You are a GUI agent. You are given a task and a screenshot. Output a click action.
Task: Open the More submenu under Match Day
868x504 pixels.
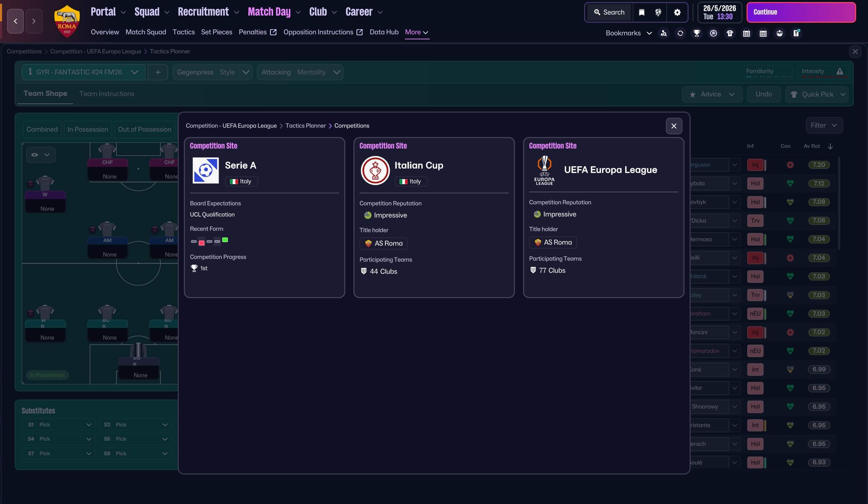click(417, 32)
